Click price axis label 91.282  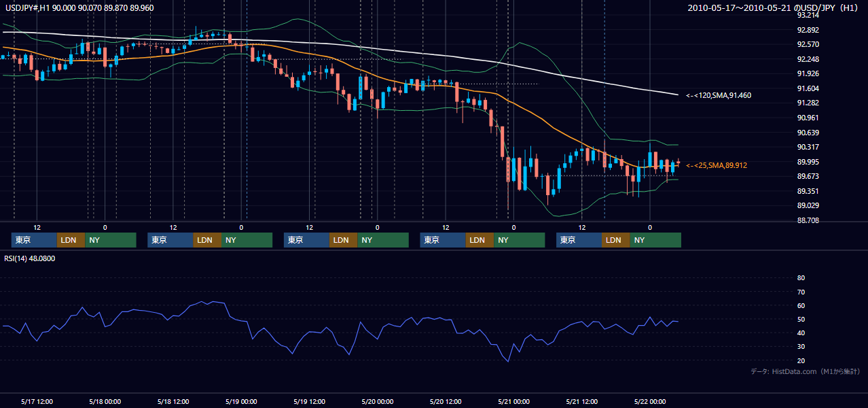click(808, 103)
